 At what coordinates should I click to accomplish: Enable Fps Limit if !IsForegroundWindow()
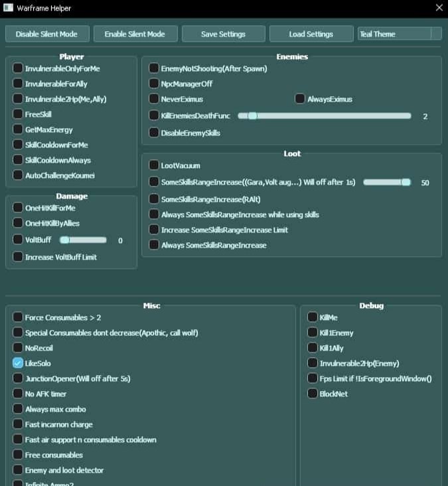coord(313,378)
